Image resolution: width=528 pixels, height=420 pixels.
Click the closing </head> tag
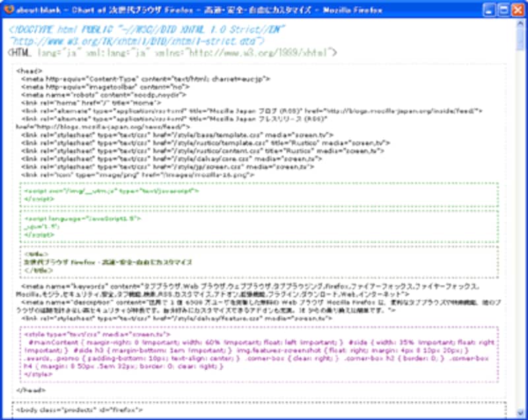30,390
